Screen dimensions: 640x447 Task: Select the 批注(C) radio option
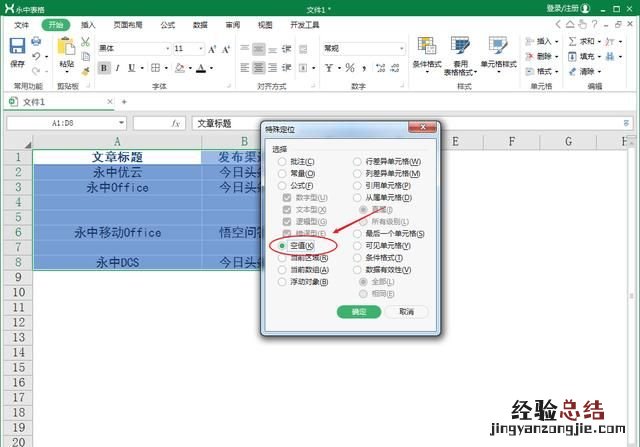283,161
